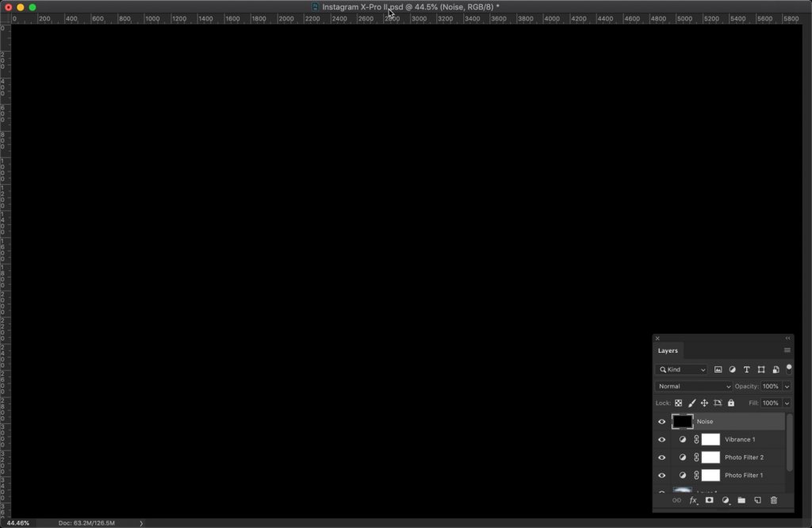
Task: Create a new group in the Layers panel
Action: click(x=741, y=500)
